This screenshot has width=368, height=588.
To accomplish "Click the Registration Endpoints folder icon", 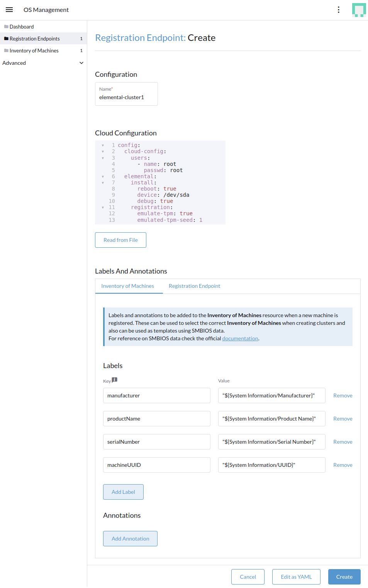I will pos(6,39).
